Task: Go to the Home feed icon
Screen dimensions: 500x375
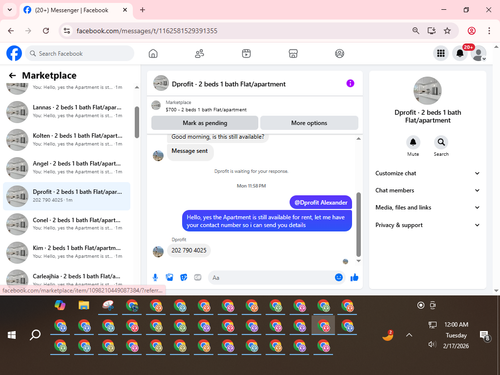Action: tap(153, 53)
